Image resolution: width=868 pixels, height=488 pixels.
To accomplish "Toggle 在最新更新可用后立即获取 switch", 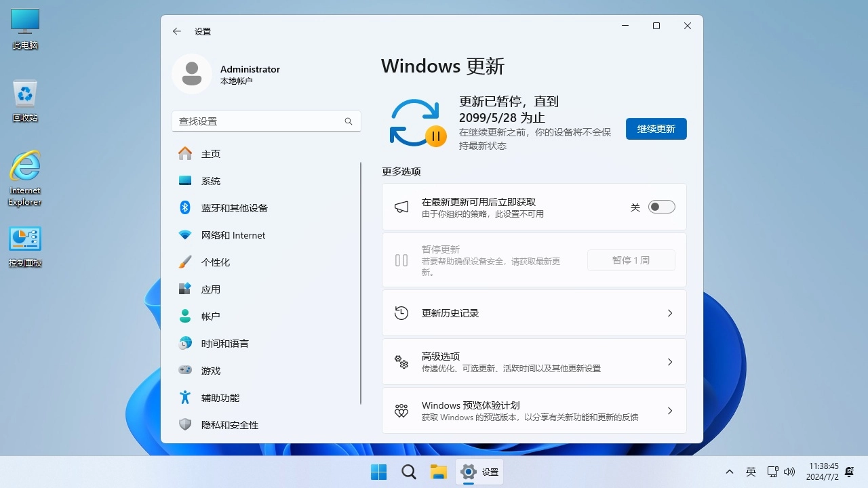I will [x=661, y=207].
